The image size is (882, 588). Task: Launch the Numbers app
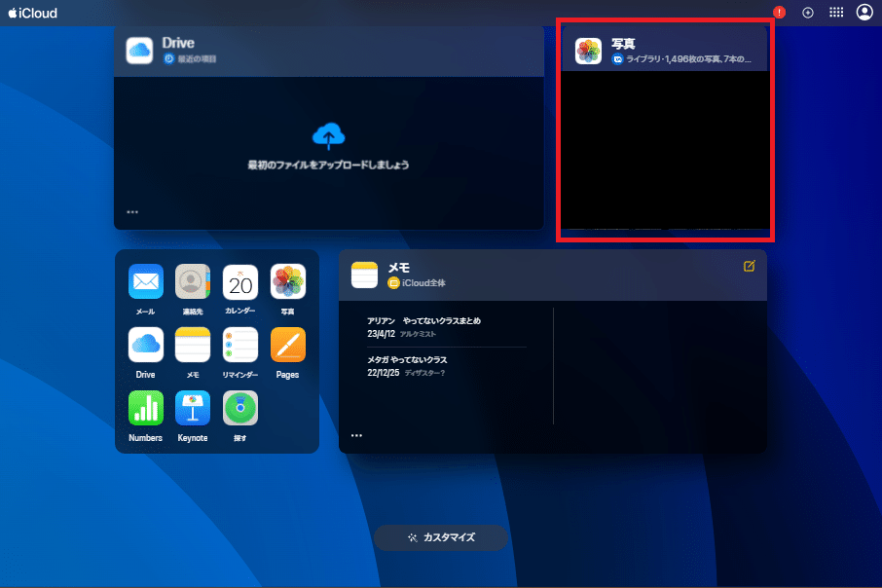146,408
